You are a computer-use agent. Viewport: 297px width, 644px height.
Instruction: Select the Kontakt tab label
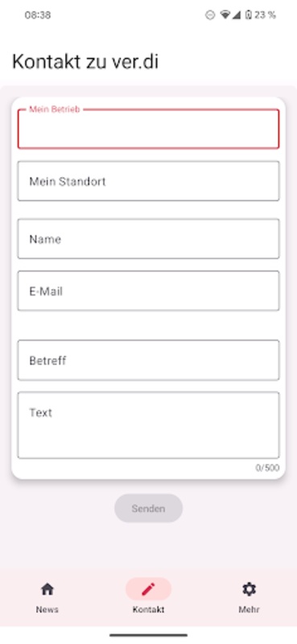(148, 609)
